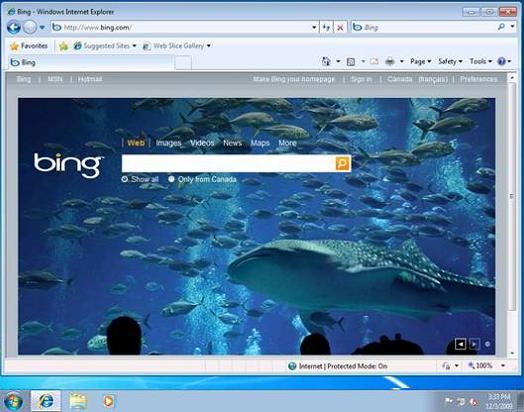This screenshot has width=524, height=412.
Task: Click the blue Help question mark icon
Action: coord(501,61)
